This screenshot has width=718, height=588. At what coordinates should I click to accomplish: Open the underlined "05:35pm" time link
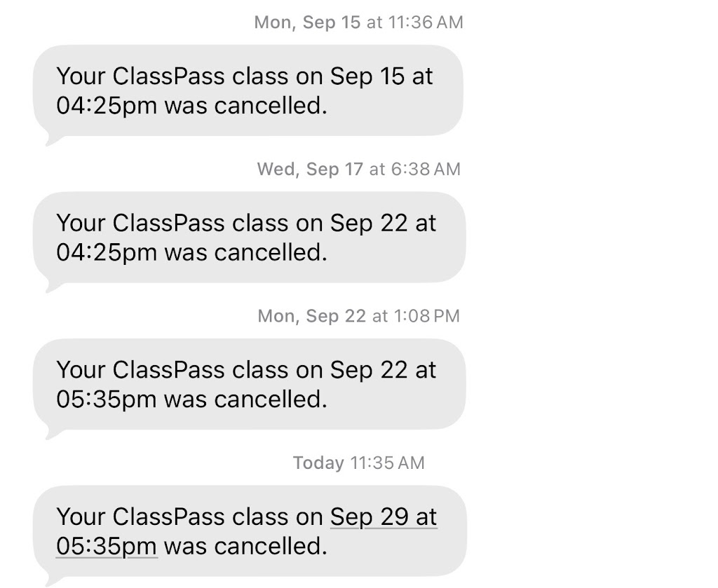click(x=107, y=547)
